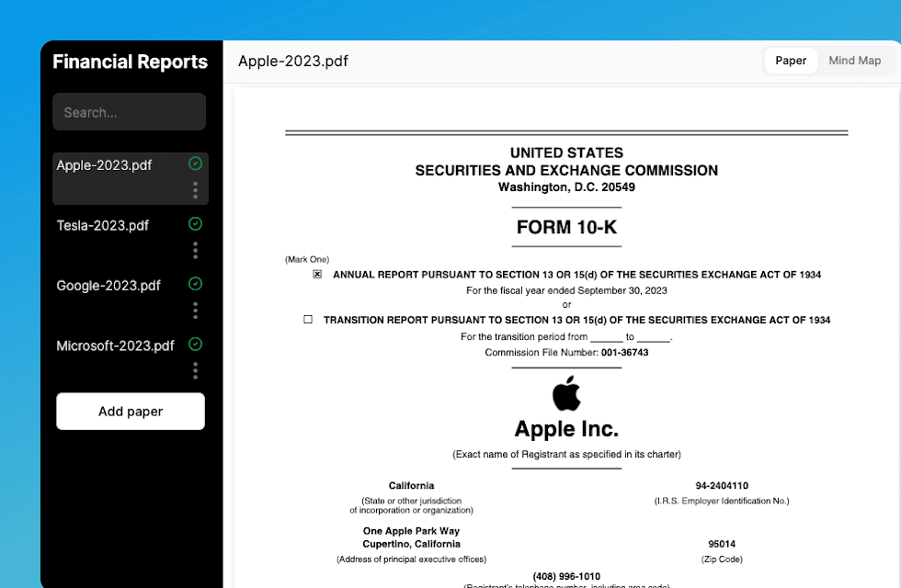This screenshot has height=588, width=901.
Task: Open Microsoft-2023.pdf from the report list
Action: click(115, 345)
